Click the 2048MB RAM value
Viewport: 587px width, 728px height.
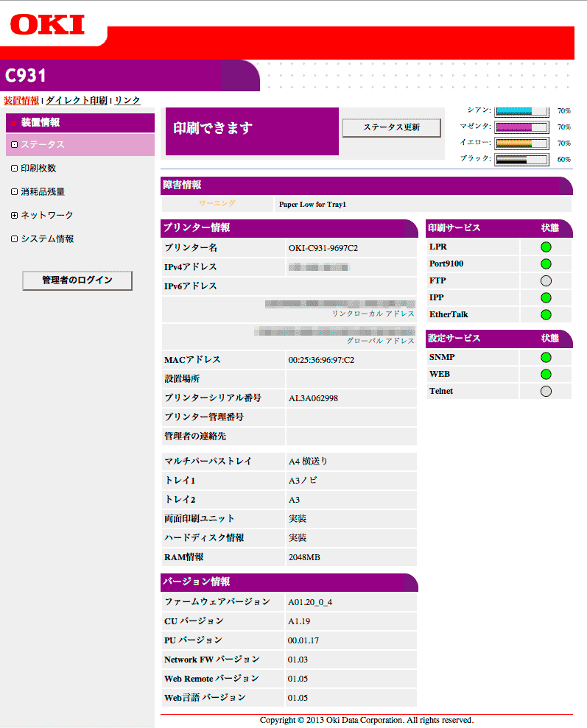(x=304, y=557)
